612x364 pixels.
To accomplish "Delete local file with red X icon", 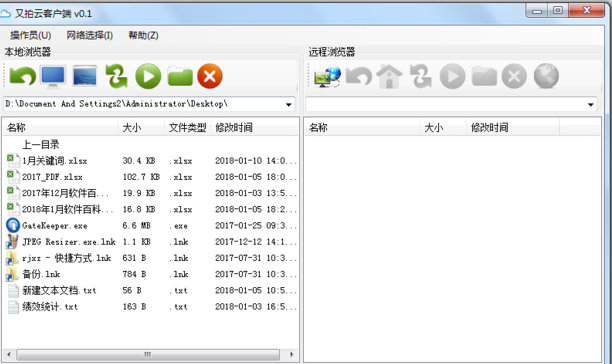I will point(210,76).
